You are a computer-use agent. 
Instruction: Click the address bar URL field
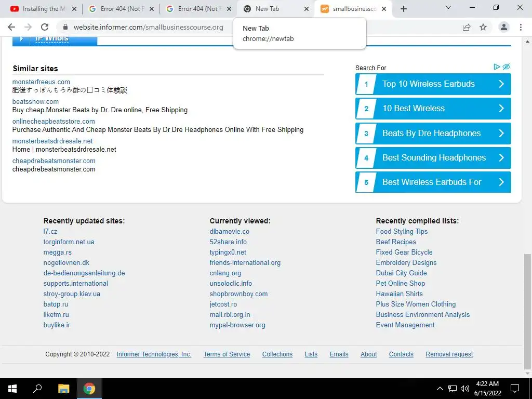pyautogui.click(x=148, y=27)
